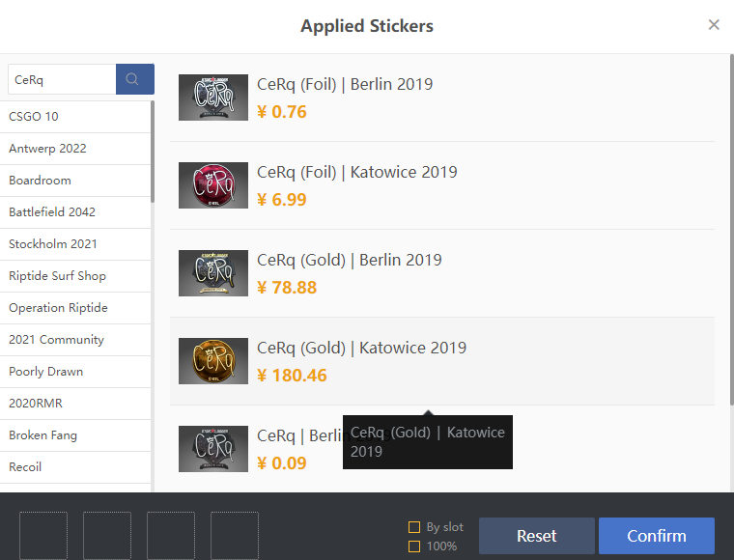734x560 pixels.
Task: Enable the By slot checkbox
Action: tap(414, 527)
